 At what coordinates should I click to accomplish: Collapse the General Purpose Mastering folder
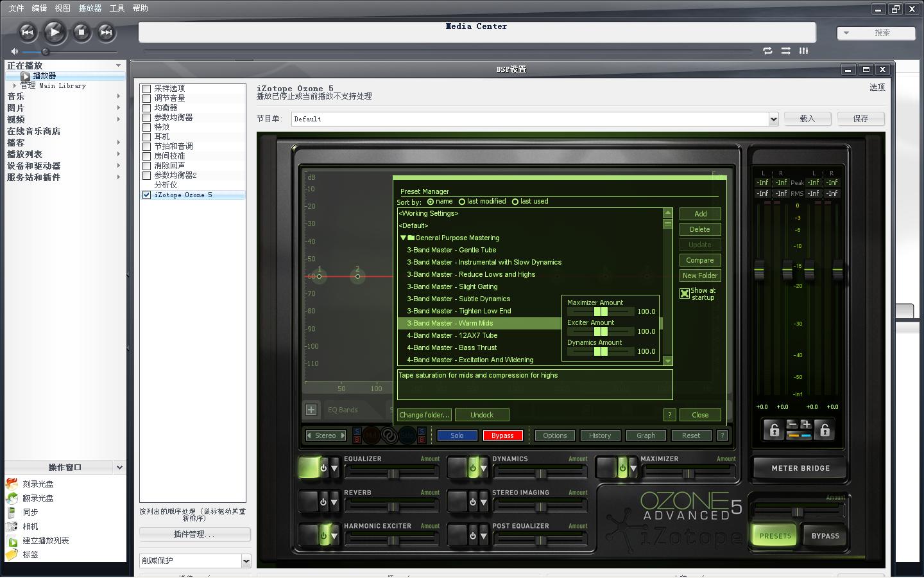pyautogui.click(x=403, y=238)
